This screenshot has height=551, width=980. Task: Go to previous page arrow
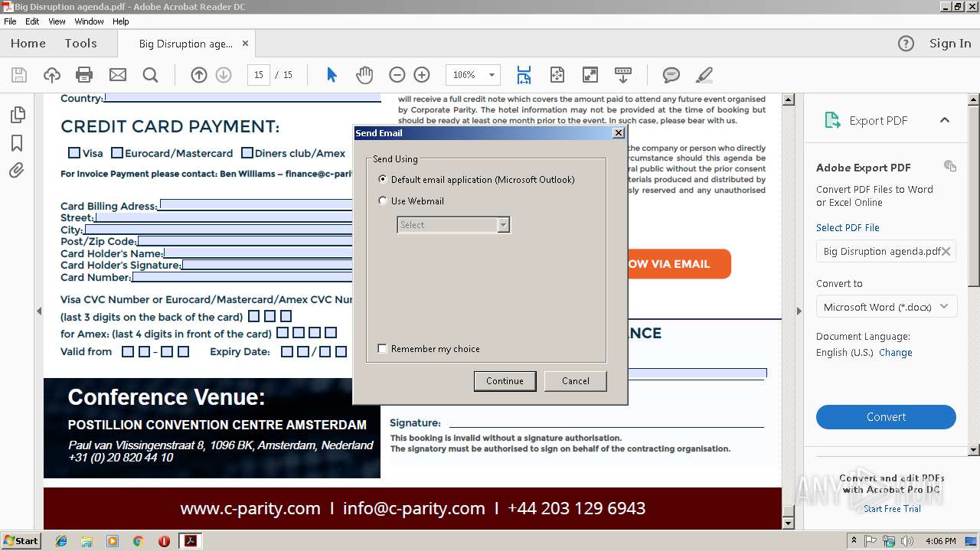tap(198, 75)
